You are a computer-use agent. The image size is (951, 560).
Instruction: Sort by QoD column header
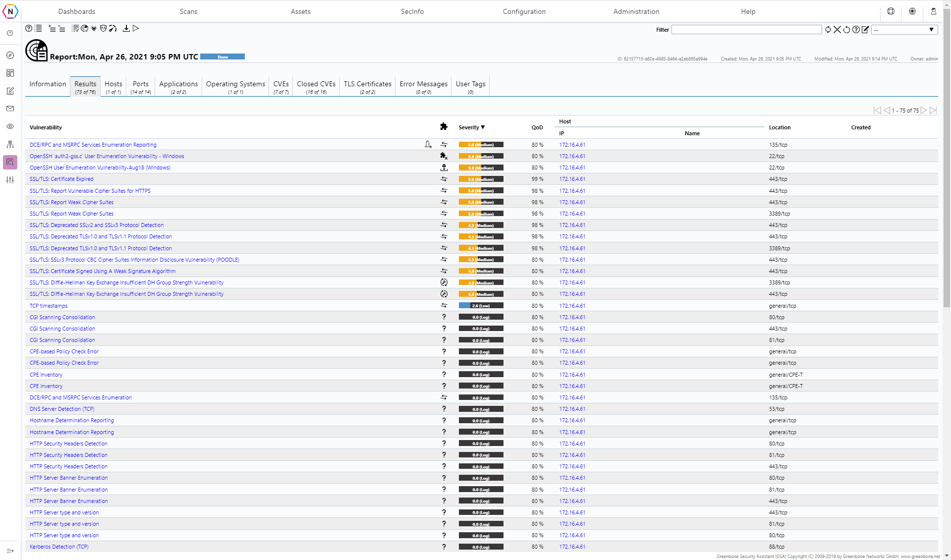tap(537, 127)
